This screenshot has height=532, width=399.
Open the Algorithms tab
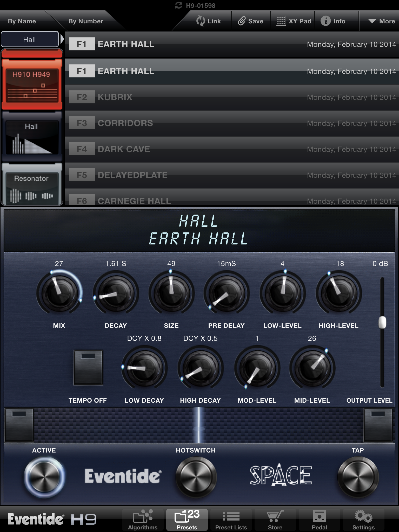pyautogui.click(x=143, y=520)
